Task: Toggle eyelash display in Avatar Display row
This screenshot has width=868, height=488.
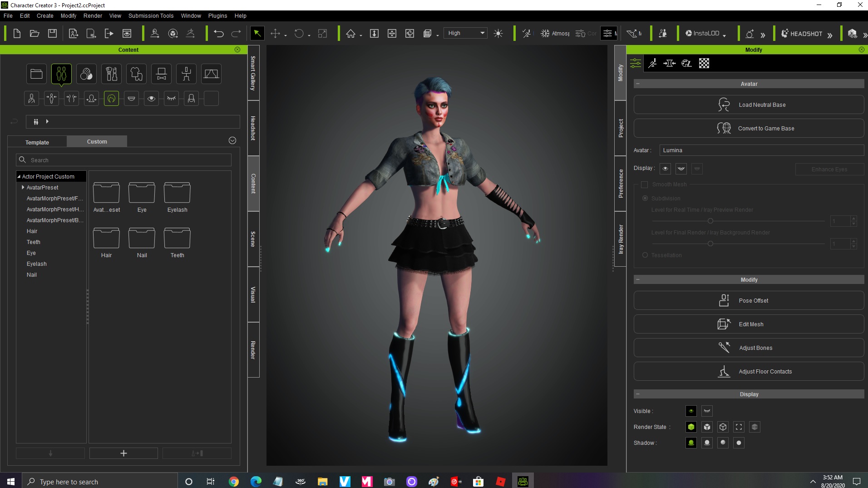Action: pos(681,169)
